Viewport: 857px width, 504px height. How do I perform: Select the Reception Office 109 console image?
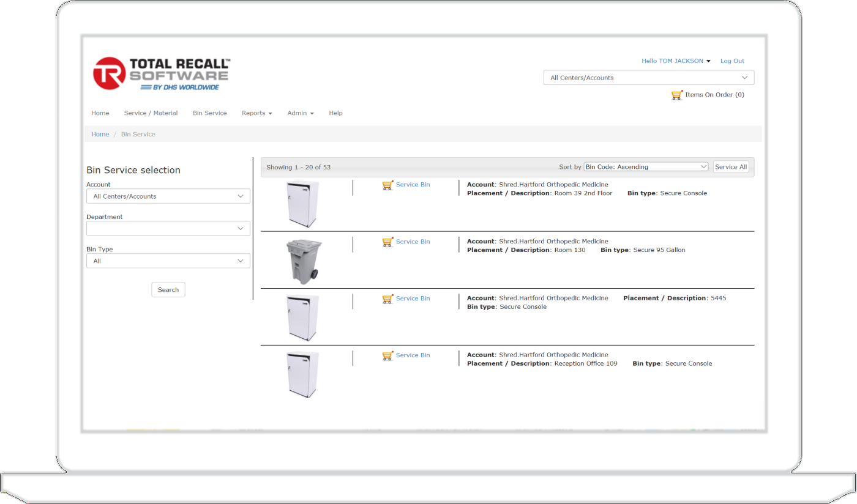coord(303,375)
